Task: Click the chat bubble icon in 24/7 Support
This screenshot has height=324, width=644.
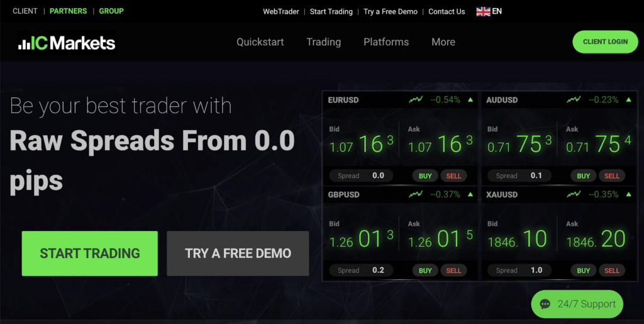Action: (x=545, y=304)
